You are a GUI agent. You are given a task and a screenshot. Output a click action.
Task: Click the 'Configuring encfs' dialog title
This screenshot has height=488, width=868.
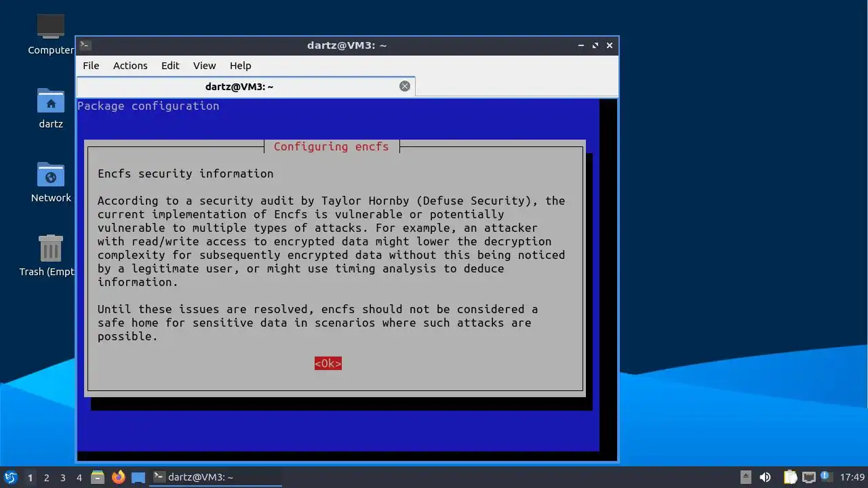tap(331, 146)
